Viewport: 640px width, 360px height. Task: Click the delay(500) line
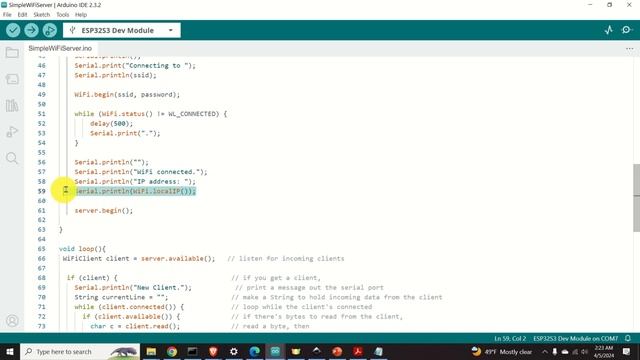pos(111,123)
